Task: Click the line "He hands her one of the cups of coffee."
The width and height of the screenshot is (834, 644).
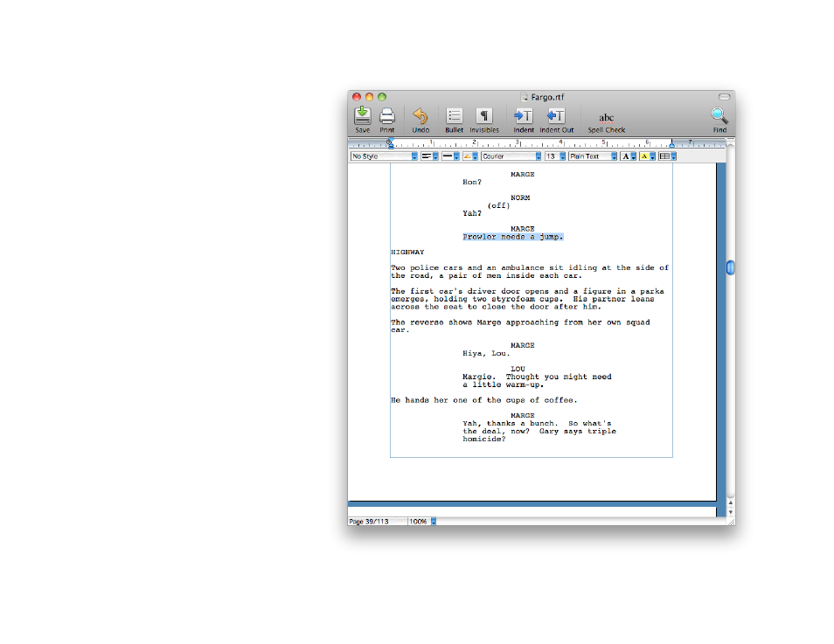Action: click(x=484, y=400)
